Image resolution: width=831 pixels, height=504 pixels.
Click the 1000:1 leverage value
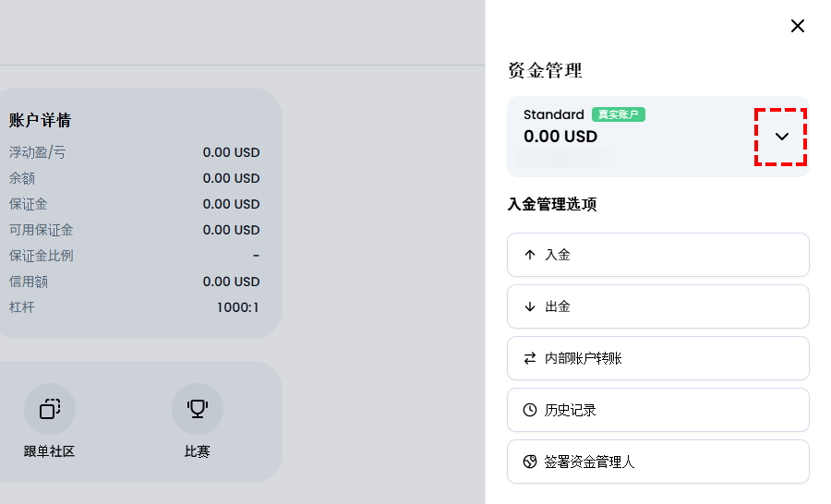click(238, 307)
